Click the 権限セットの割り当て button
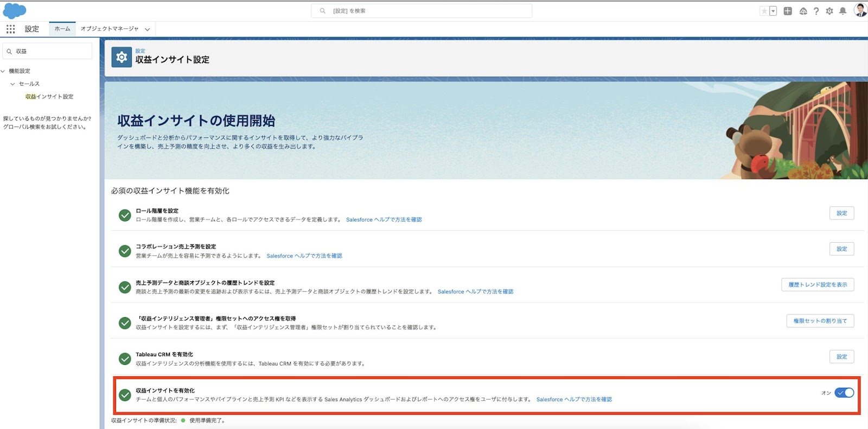 coord(820,321)
